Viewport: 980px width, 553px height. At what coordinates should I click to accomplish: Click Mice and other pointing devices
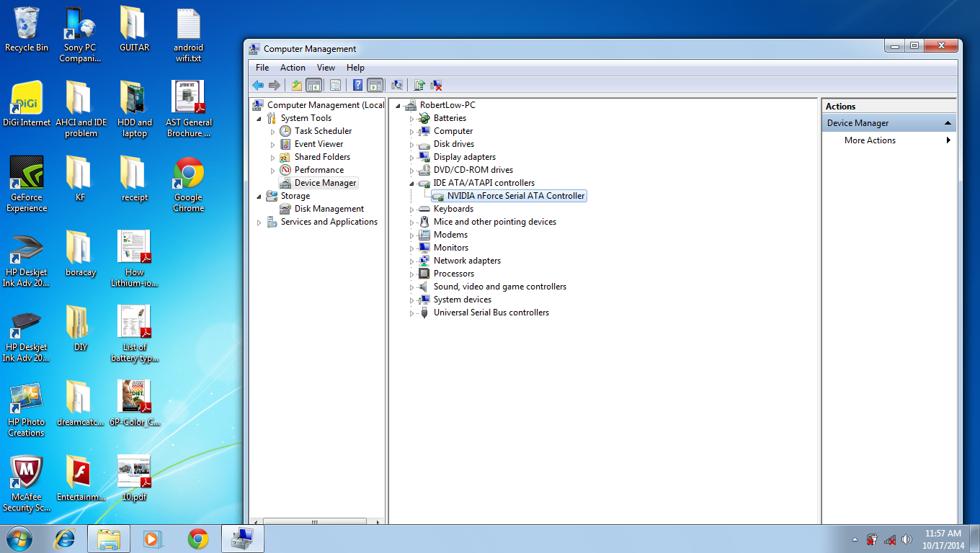(x=495, y=222)
